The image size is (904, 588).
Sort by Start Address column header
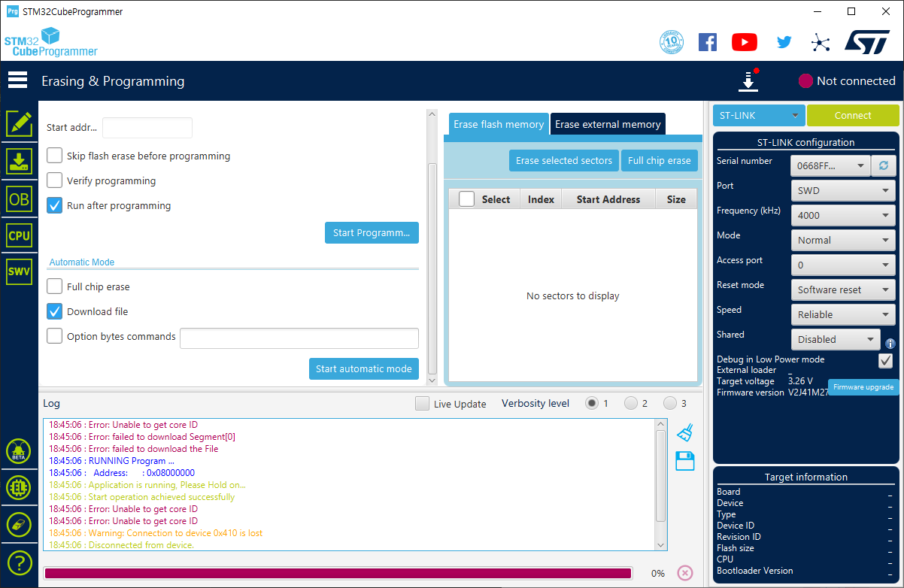coord(608,199)
